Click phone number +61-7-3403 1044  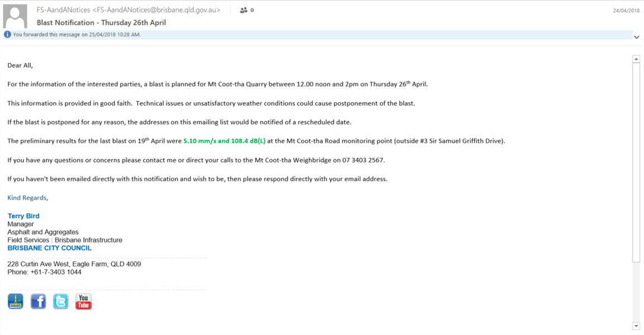click(56, 272)
